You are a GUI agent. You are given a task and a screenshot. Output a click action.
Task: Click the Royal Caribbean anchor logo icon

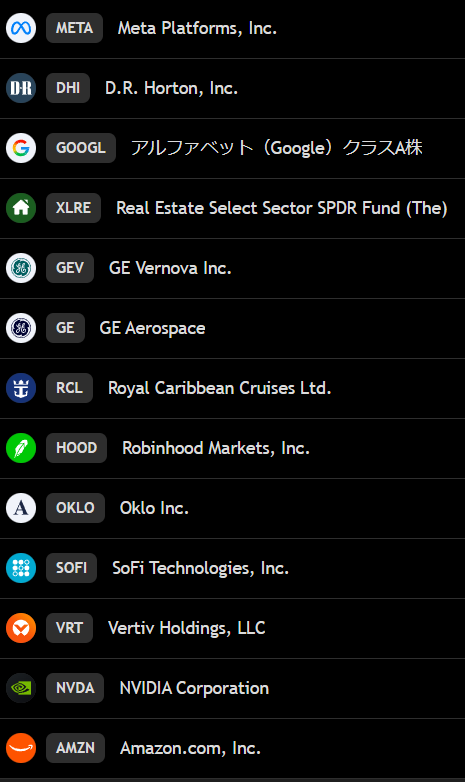point(21,388)
